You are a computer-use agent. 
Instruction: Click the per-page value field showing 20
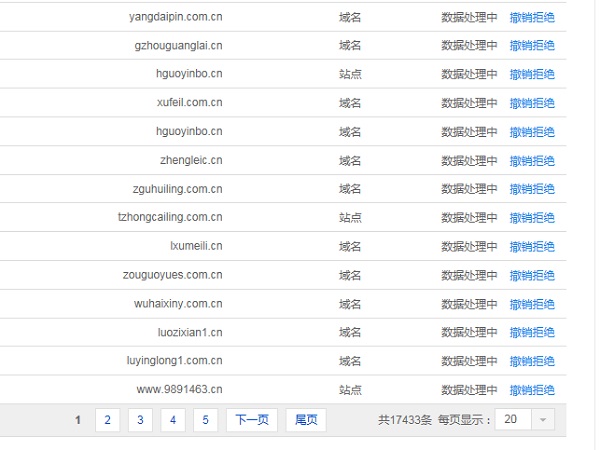click(513, 419)
